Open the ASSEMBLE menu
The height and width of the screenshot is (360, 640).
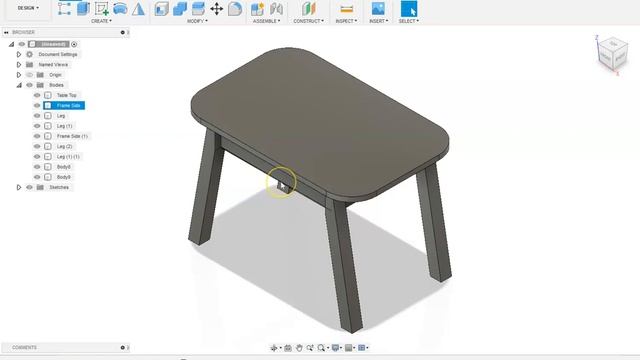[267, 21]
